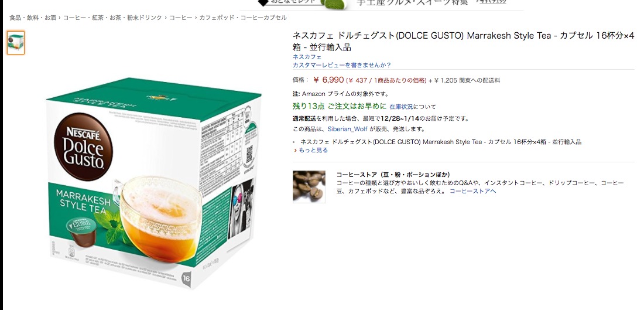Open the main Marrakesh Style Tea product image

click(154, 183)
